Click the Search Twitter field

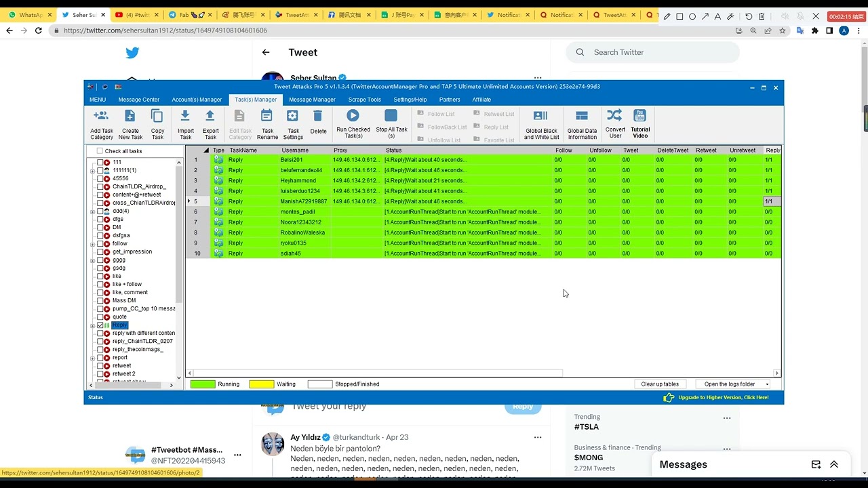[x=653, y=52]
